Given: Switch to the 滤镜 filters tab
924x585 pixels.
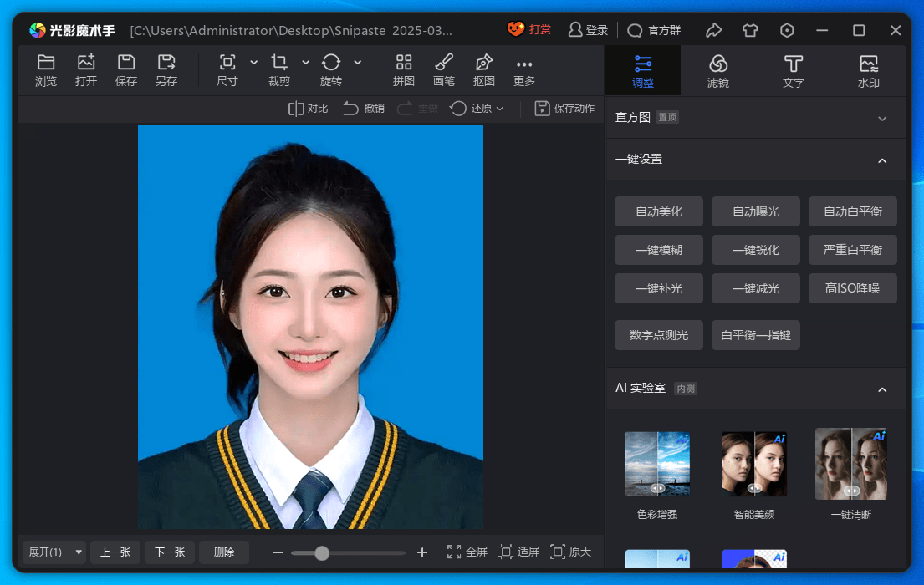Looking at the screenshot, I should [717, 70].
